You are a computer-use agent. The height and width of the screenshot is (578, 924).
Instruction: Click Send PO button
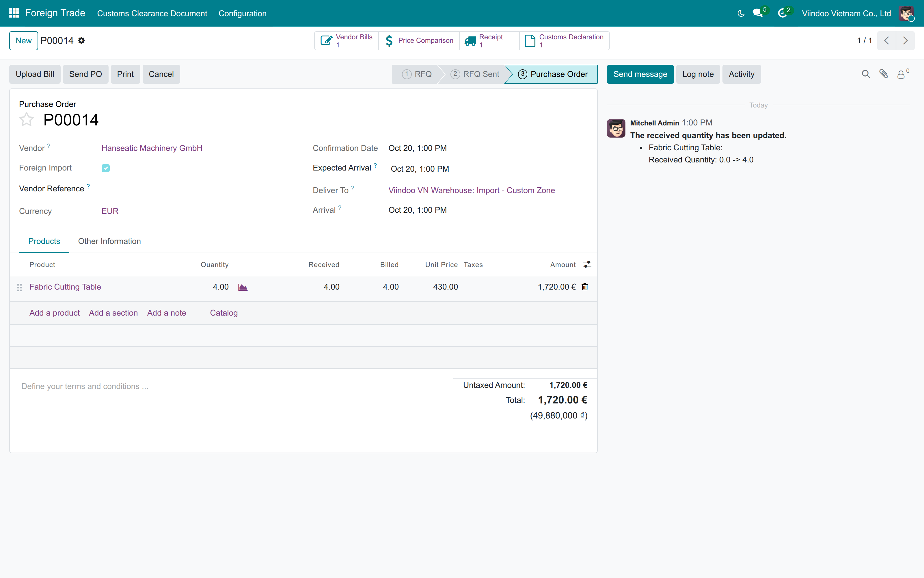pos(85,74)
